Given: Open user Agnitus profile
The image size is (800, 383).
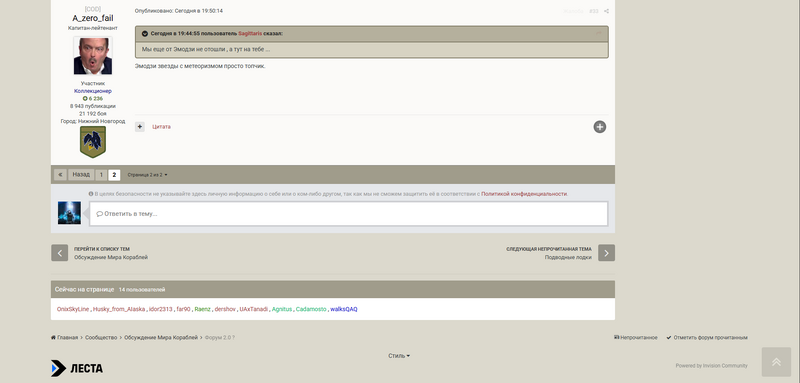Looking at the screenshot, I should click(282, 309).
